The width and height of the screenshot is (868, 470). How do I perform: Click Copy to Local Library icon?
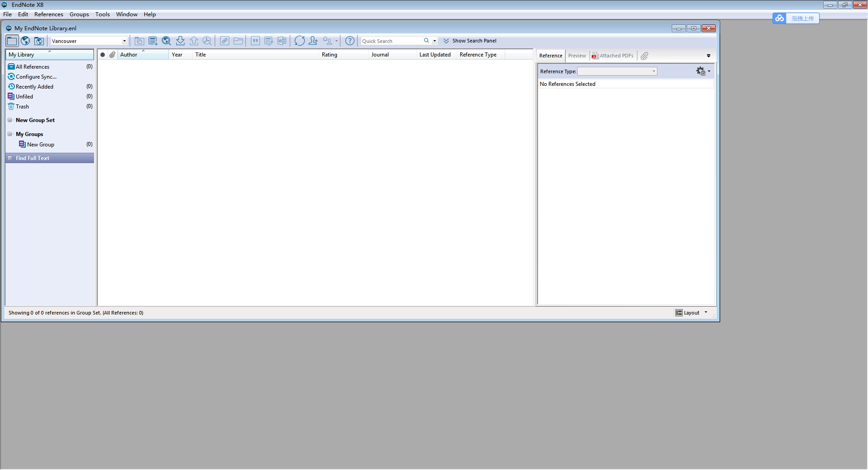[x=139, y=41]
